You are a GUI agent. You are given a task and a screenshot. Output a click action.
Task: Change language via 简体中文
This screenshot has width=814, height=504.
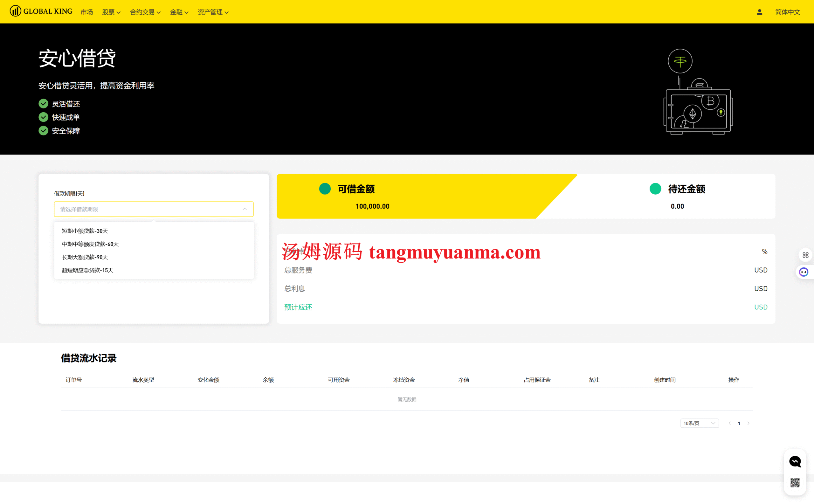pyautogui.click(x=787, y=12)
